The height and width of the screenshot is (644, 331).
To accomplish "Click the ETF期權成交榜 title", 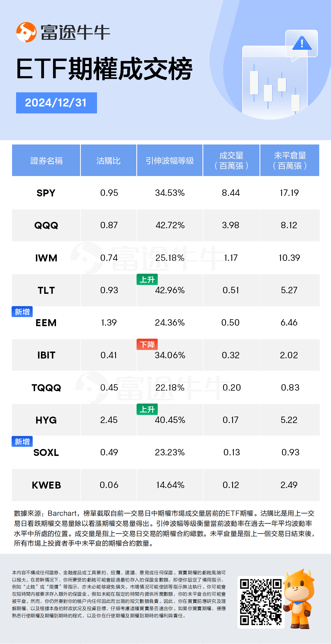I will [104, 69].
